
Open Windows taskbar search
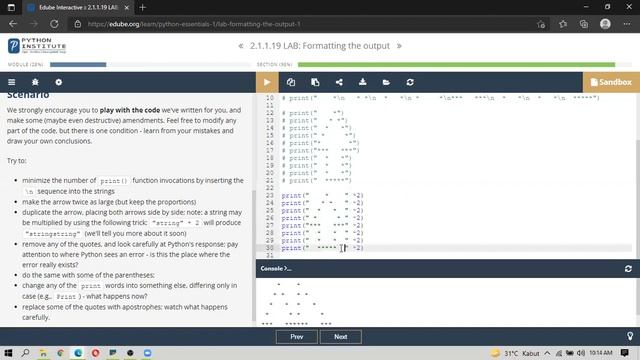25,353
